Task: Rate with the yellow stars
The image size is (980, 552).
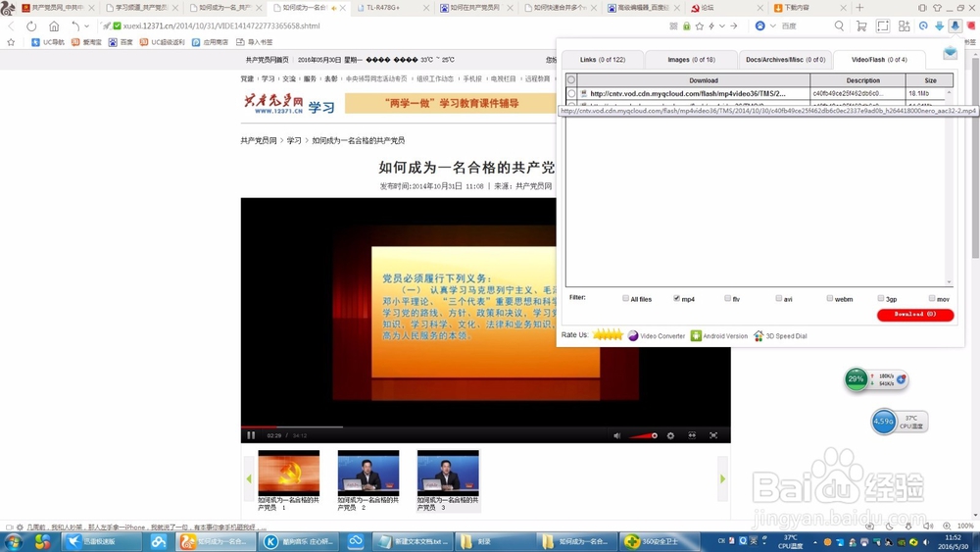Action: 608,335
